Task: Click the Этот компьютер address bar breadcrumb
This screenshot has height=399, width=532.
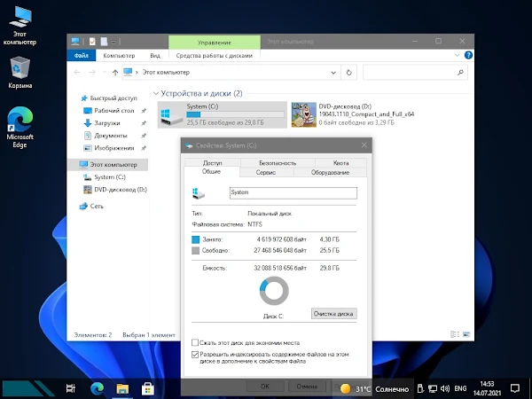Action: pos(166,73)
